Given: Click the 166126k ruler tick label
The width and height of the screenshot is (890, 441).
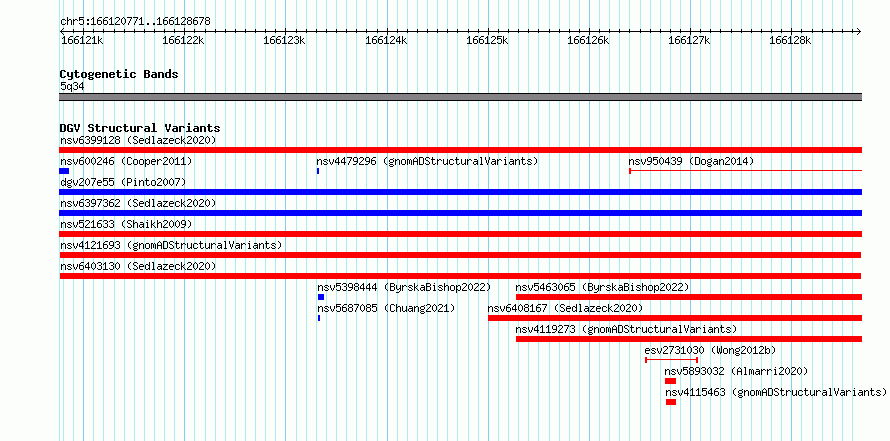Looking at the screenshot, I should [x=589, y=40].
